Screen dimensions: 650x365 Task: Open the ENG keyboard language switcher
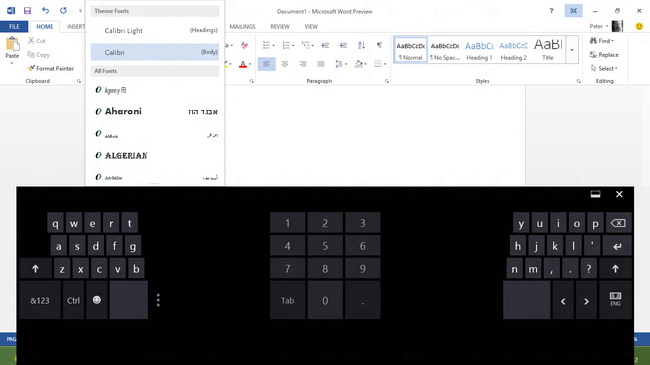[615, 300]
